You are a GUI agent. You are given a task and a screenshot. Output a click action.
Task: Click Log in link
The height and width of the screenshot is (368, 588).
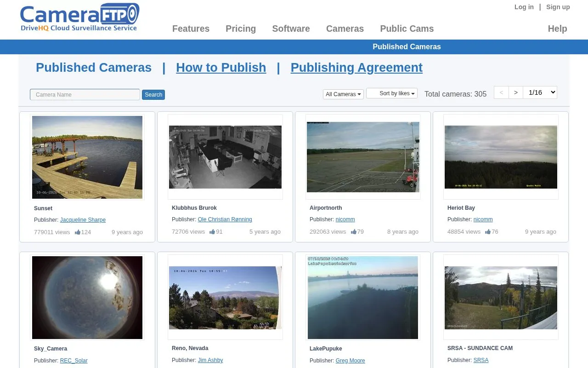pyautogui.click(x=524, y=7)
